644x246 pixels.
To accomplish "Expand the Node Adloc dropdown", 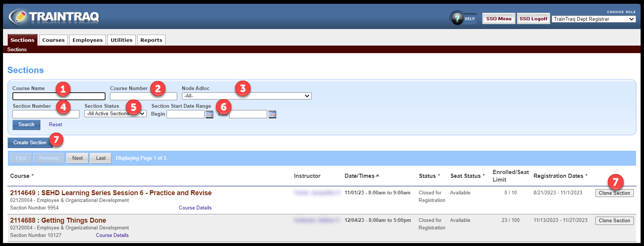I will pos(246,96).
